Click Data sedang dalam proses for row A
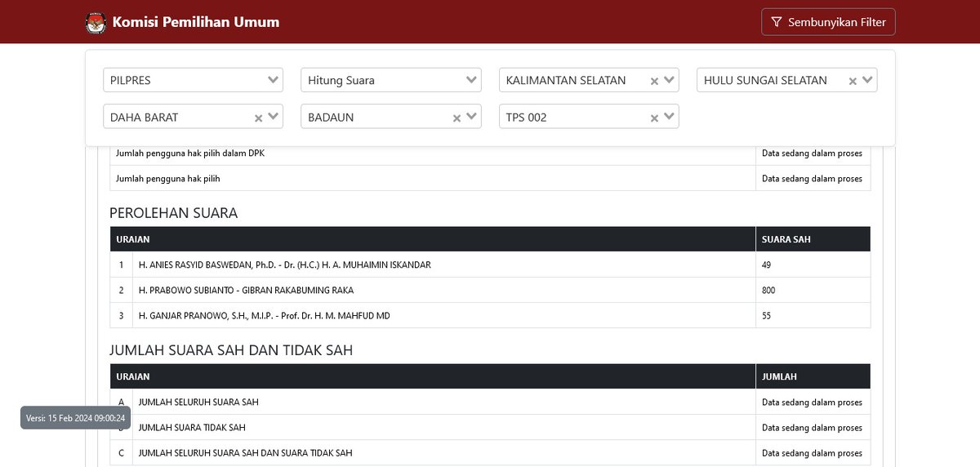The height and width of the screenshot is (467, 980). click(x=812, y=403)
